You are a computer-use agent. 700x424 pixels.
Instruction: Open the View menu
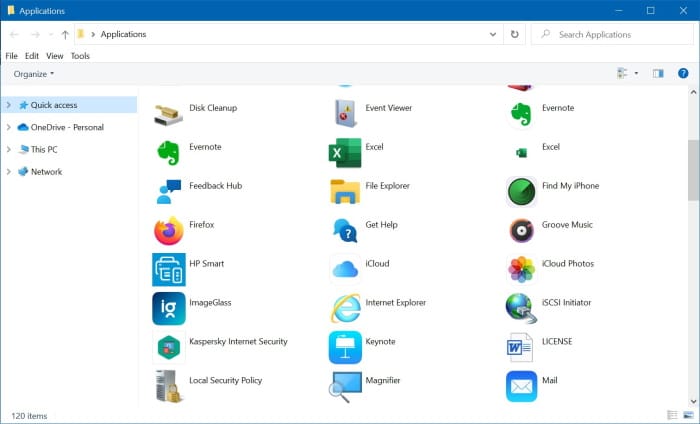(x=54, y=56)
